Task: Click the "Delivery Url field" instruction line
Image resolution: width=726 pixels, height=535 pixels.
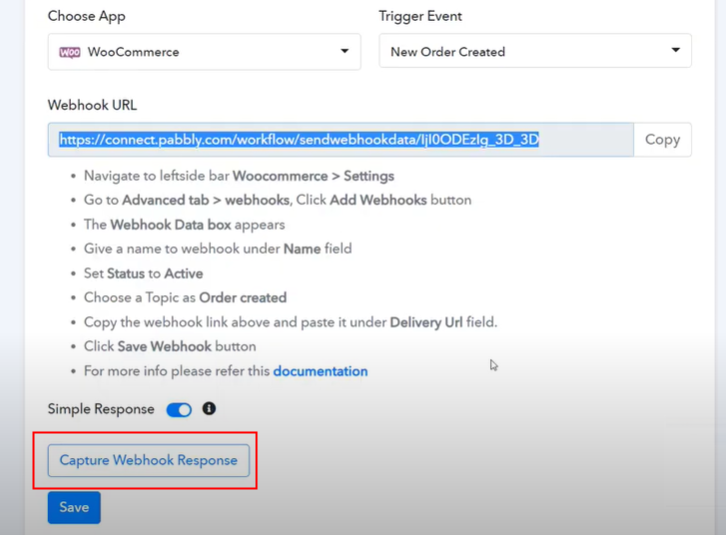Action: point(290,322)
